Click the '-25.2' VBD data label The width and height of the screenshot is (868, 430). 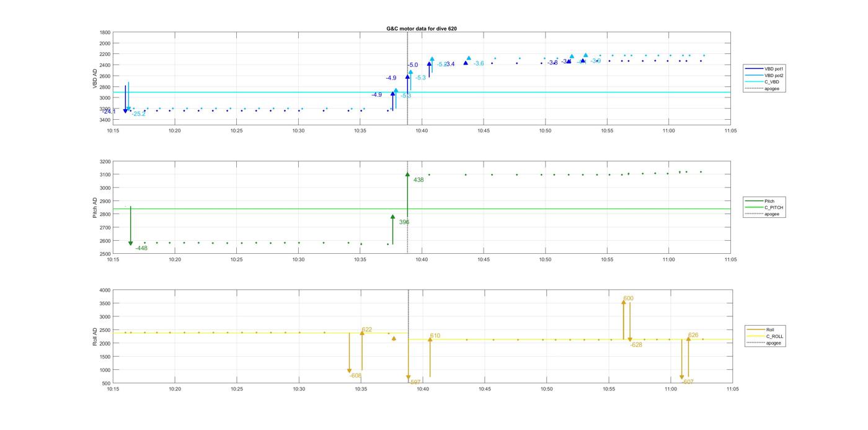tap(138, 114)
